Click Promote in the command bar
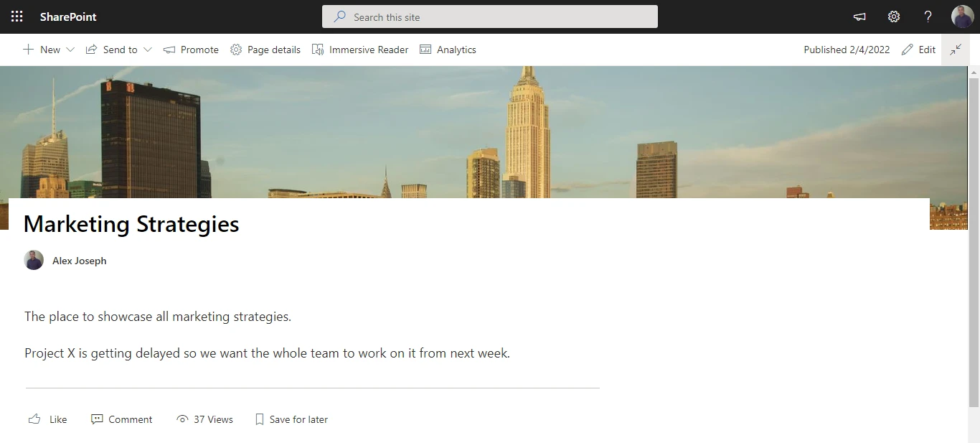The height and width of the screenshot is (443, 980). click(x=191, y=50)
